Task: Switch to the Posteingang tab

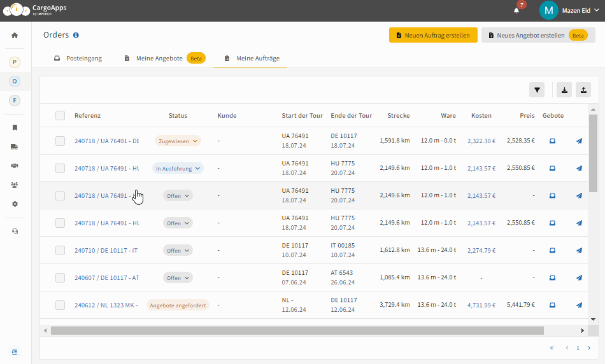Action: [x=78, y=58]
